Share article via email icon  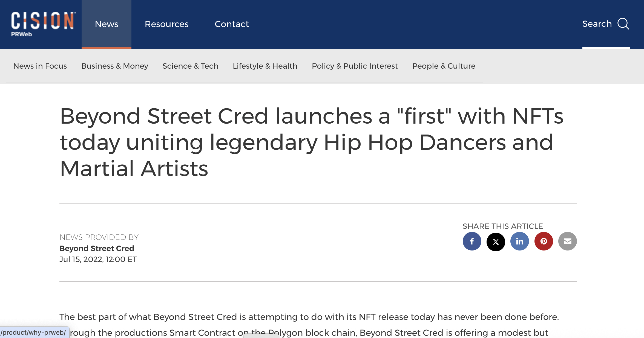567,241
